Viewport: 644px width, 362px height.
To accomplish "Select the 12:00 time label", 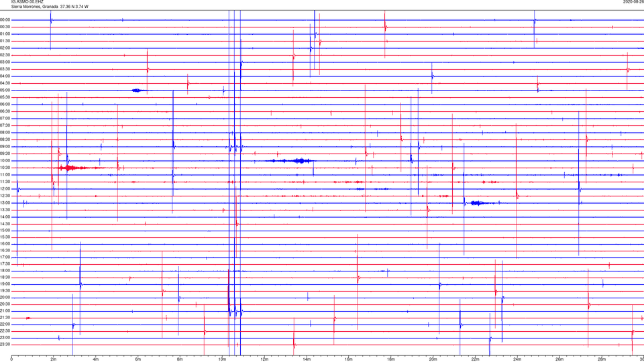I will tap(5, 189).
